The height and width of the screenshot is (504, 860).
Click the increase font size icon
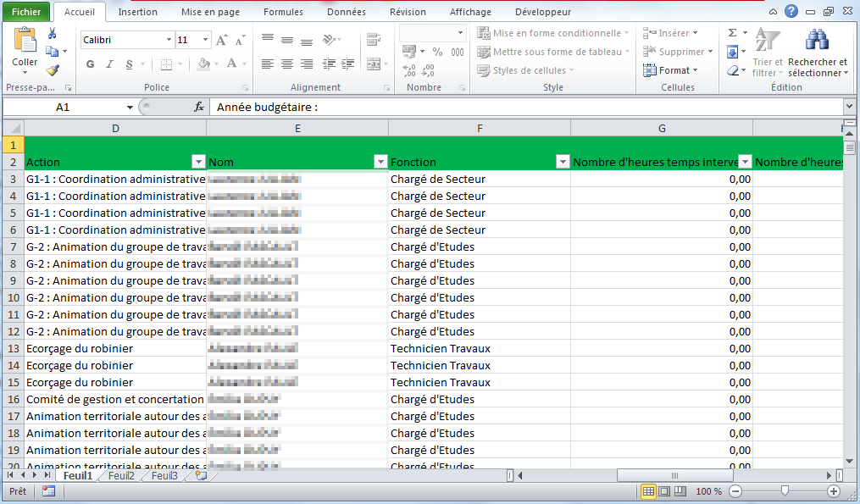(222, 40)
